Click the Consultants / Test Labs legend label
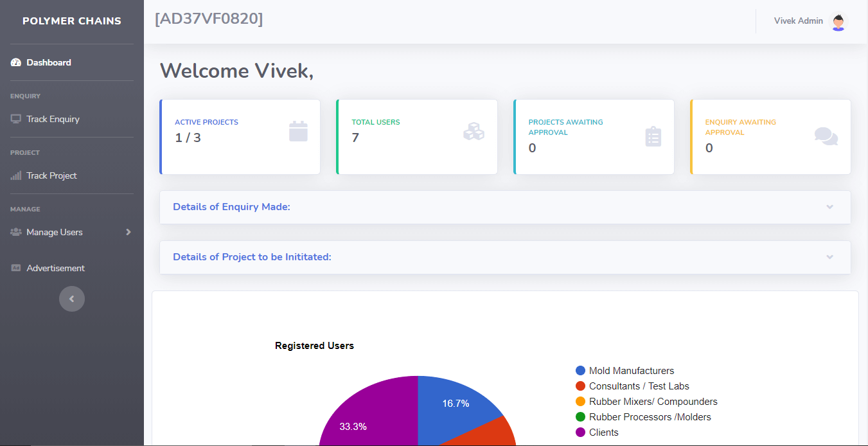This screenshot has height=446, width=868. 639,386
